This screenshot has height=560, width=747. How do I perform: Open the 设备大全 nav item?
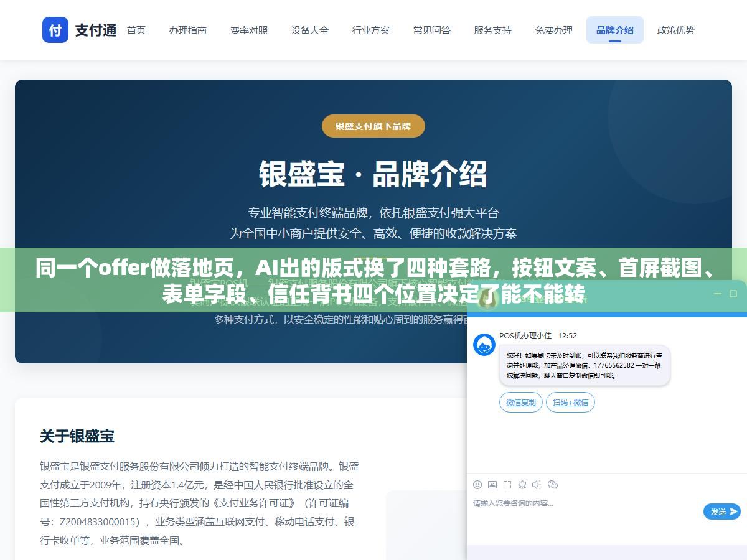pyautogui.click(x=310, y=30)
